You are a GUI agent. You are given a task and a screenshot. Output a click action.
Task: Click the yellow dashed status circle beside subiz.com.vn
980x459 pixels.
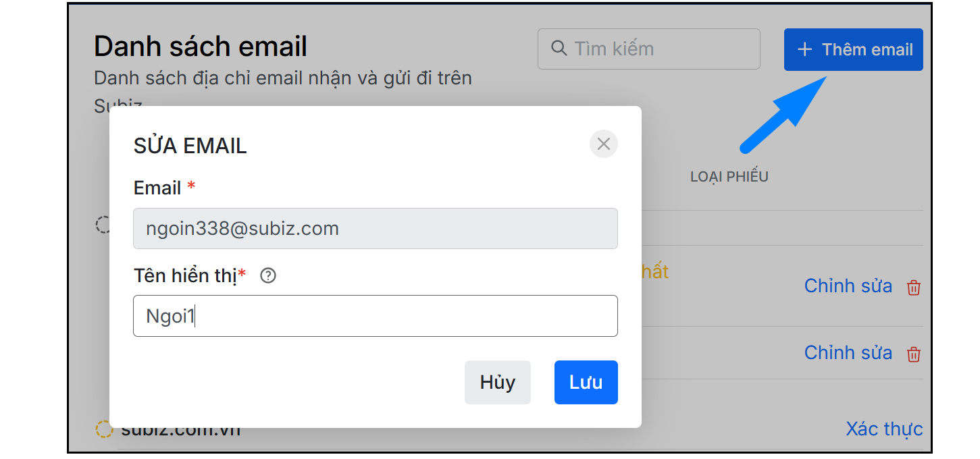pyautogui.click(x=103, y=429)
